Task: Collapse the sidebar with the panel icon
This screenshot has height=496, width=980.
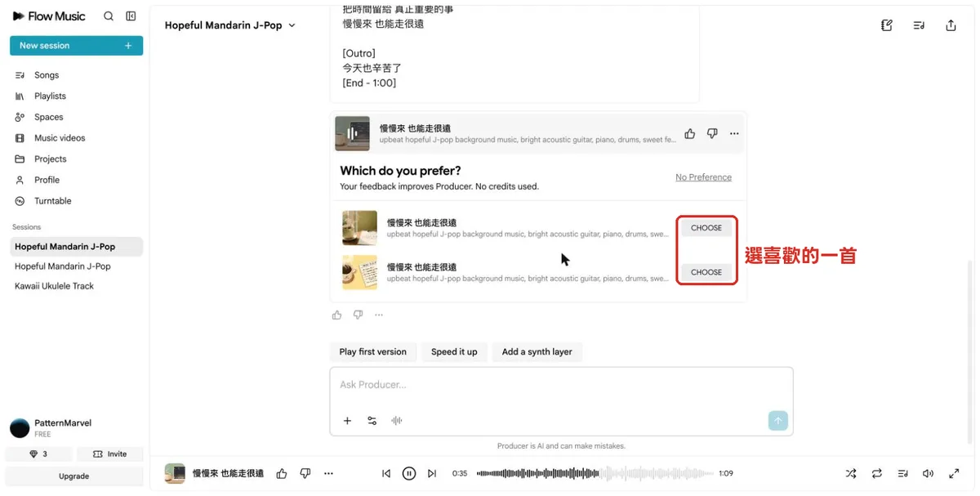Action: click(x=131, y=16)
